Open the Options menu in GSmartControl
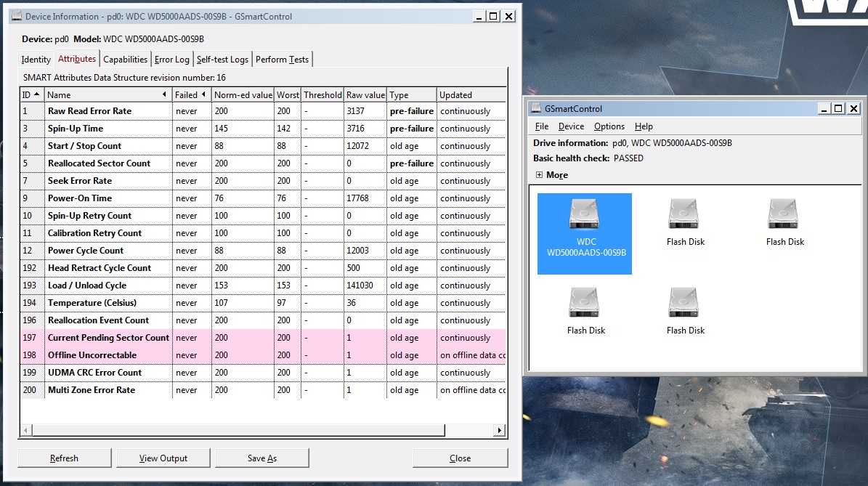Image resolution: width=868 pixels, height=486 pixels. pyautogui.click(x=609, y=126)
